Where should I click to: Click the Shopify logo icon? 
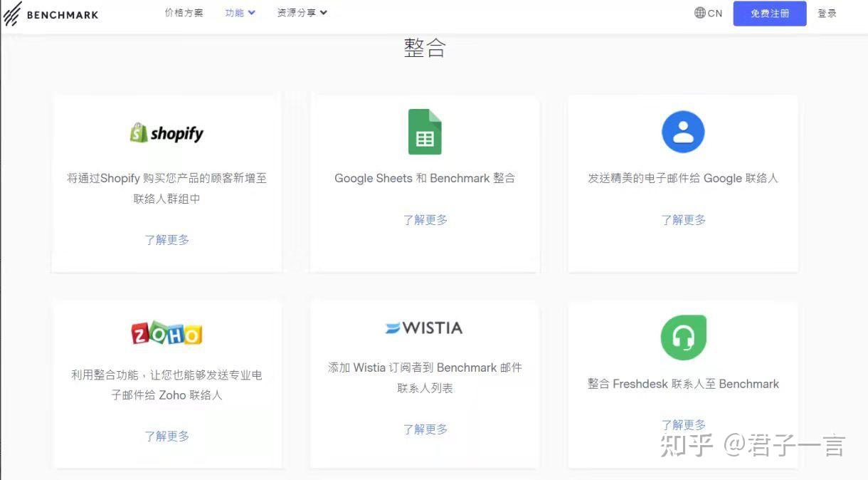tap(166, 132)
